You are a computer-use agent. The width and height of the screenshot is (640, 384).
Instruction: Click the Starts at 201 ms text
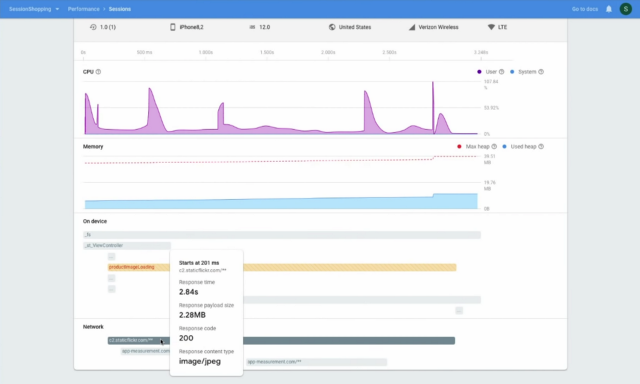(x=199, y=263)
